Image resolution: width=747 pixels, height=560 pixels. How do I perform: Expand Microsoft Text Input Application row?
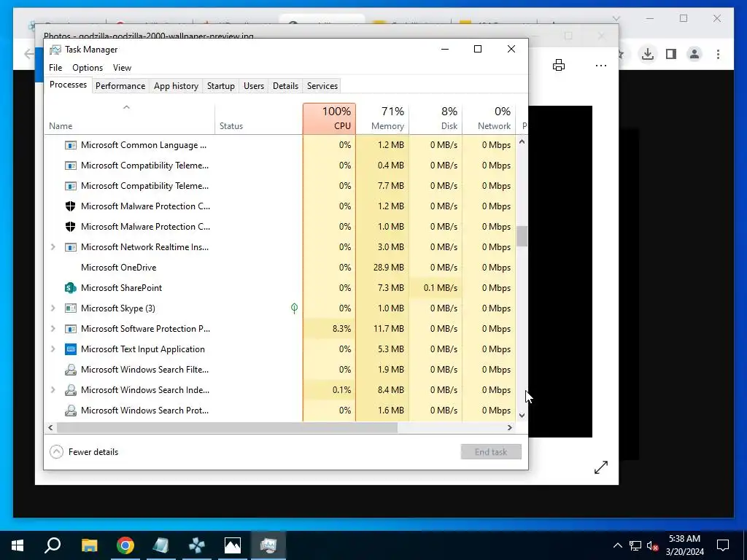pos(53,349)
